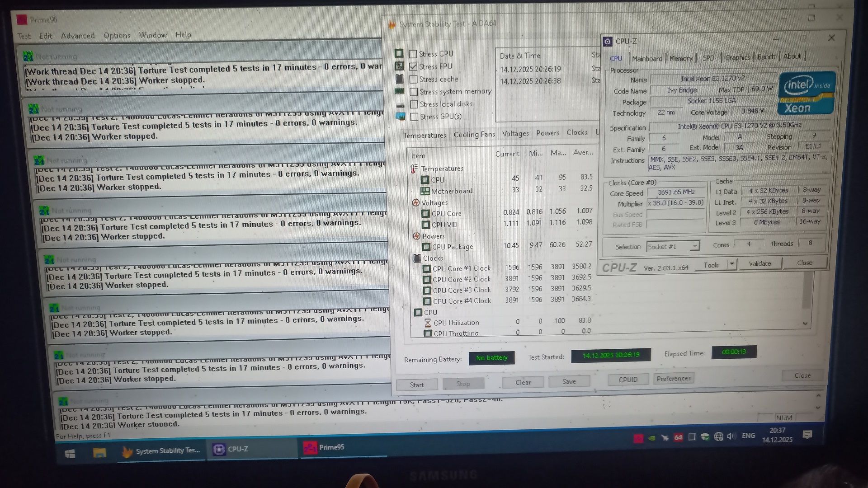Click the AIDA64 flame title icon
The height and width of the screenshot is (488, 868).
[392, 24]
